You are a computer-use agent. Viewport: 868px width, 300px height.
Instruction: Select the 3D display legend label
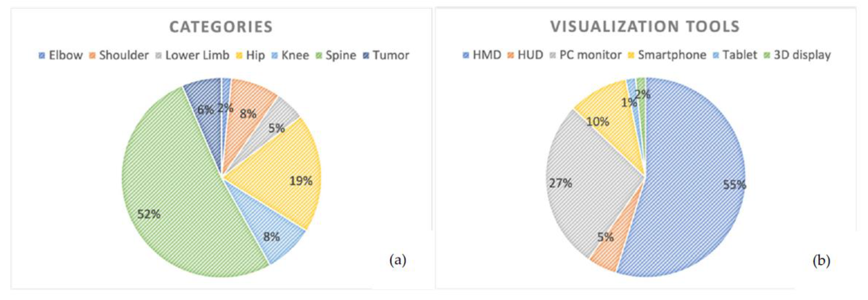tap(802, 55)
